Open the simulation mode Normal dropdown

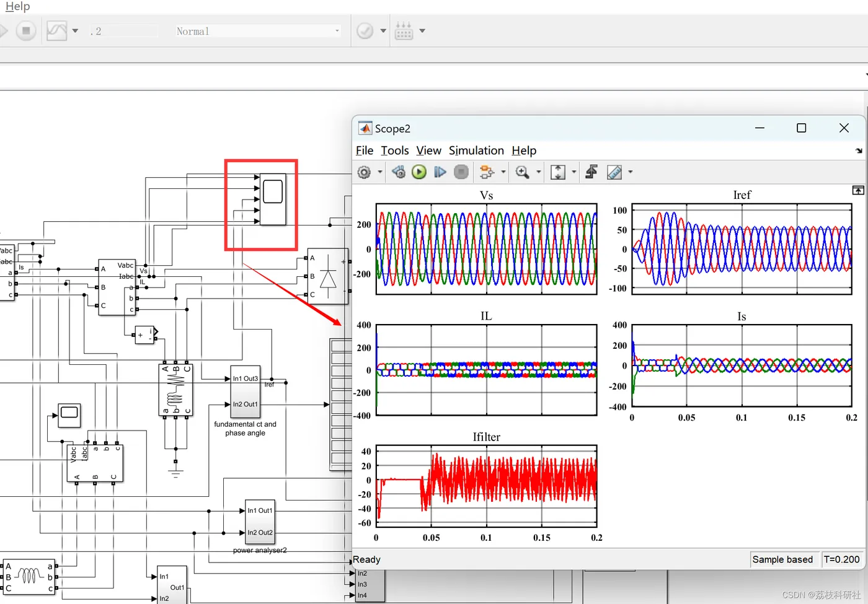click(258, 31)
